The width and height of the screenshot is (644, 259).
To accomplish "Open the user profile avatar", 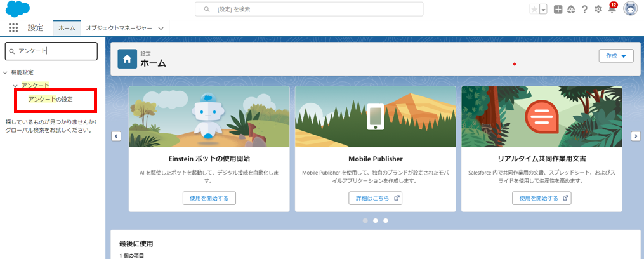I will point(630,9).
